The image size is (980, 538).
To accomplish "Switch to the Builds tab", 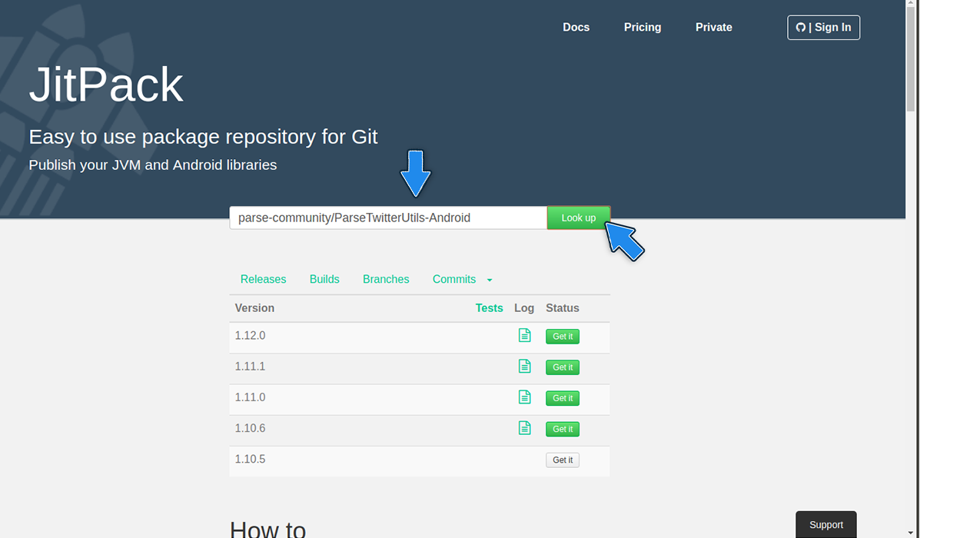I will [x=324, y=279].
